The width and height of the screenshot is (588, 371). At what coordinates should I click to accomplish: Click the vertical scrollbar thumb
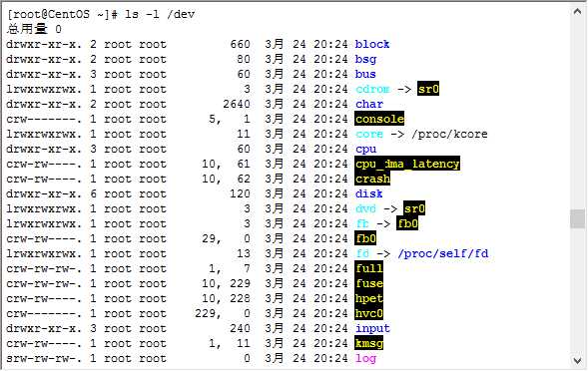577,218
